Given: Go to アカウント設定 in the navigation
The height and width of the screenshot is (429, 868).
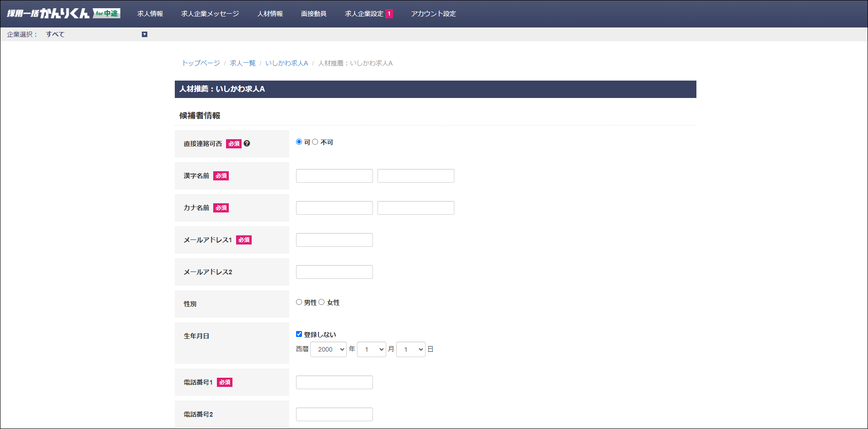Looking at the screenshot, I should point(433,14).
